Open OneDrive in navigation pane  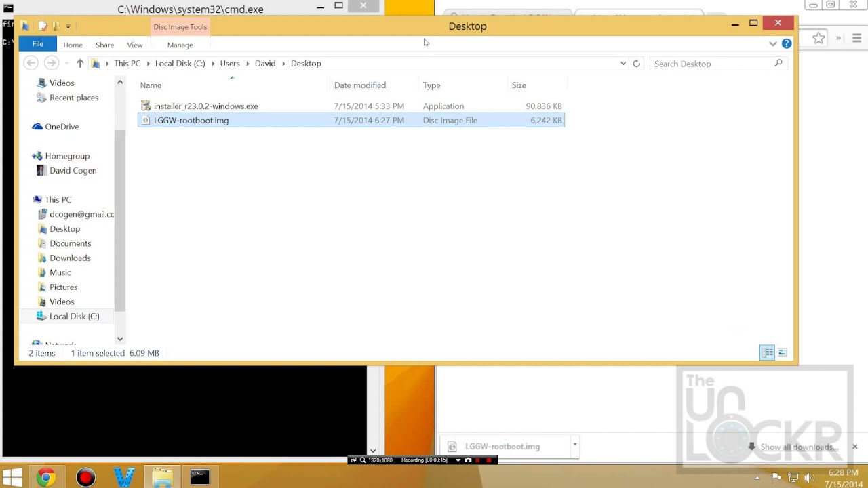62,127
